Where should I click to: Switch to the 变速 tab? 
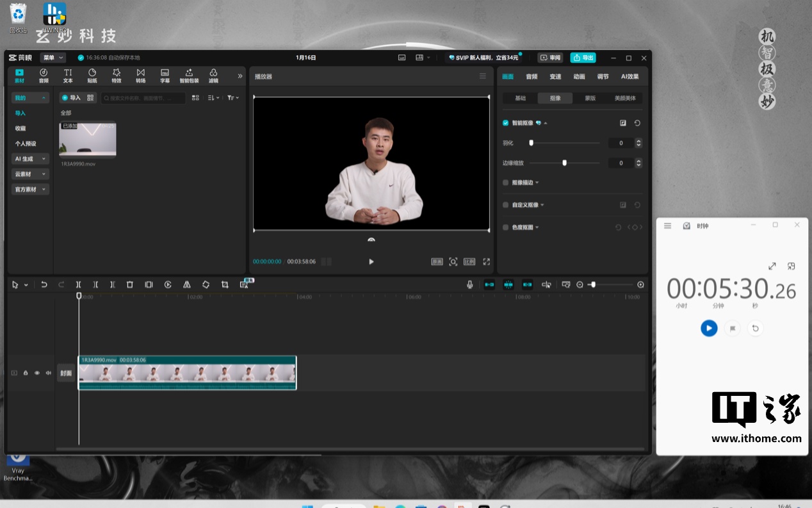pyautogui.click(x=555, y=76)
